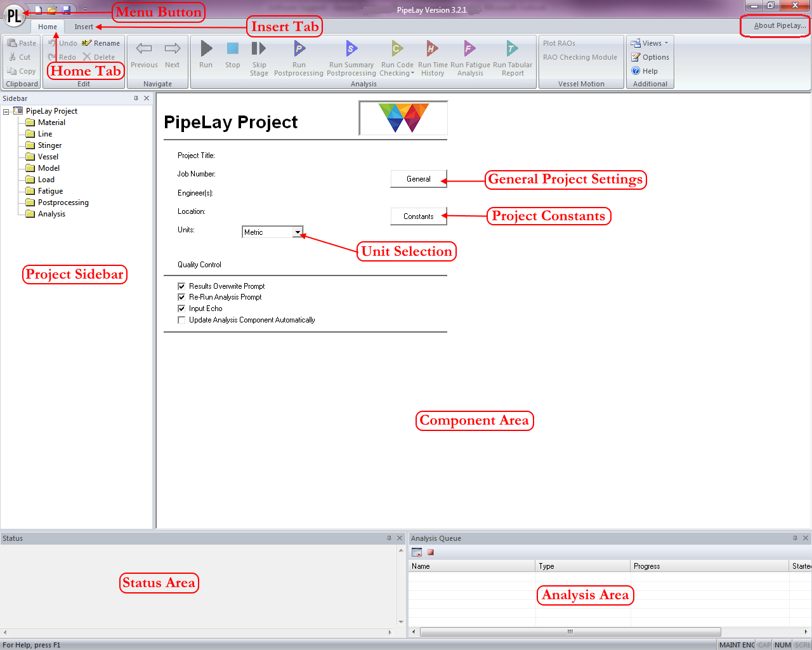The height and width of the screenshot is (650, 812).
Task: Open the Units dropdown showing Metric
Action: [x=298, y=232]
